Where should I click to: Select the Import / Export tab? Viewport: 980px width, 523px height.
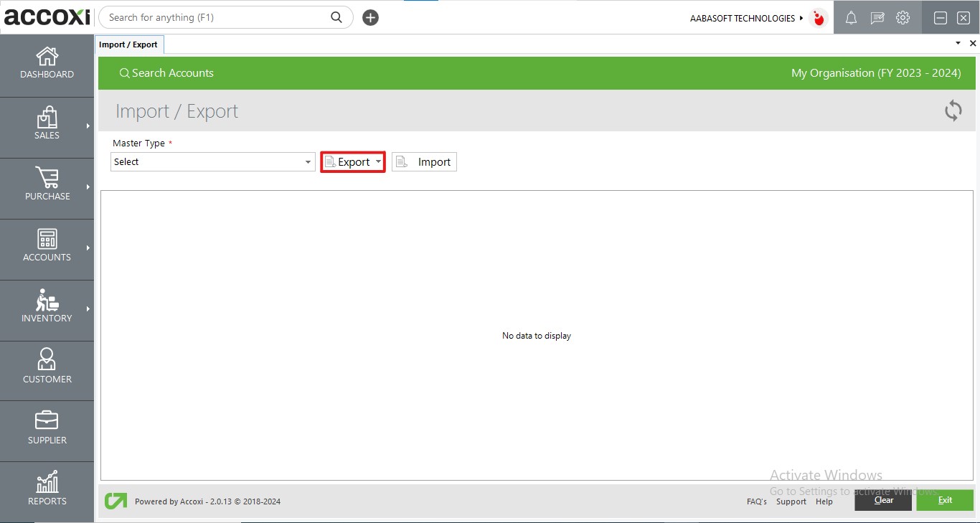tap(128, 44)
